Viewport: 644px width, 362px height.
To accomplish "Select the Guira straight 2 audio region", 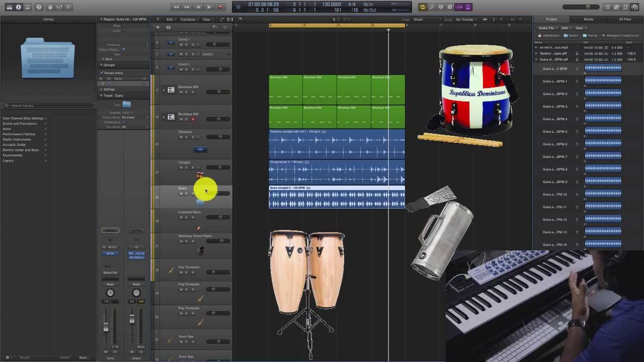I will pos(337,197).
